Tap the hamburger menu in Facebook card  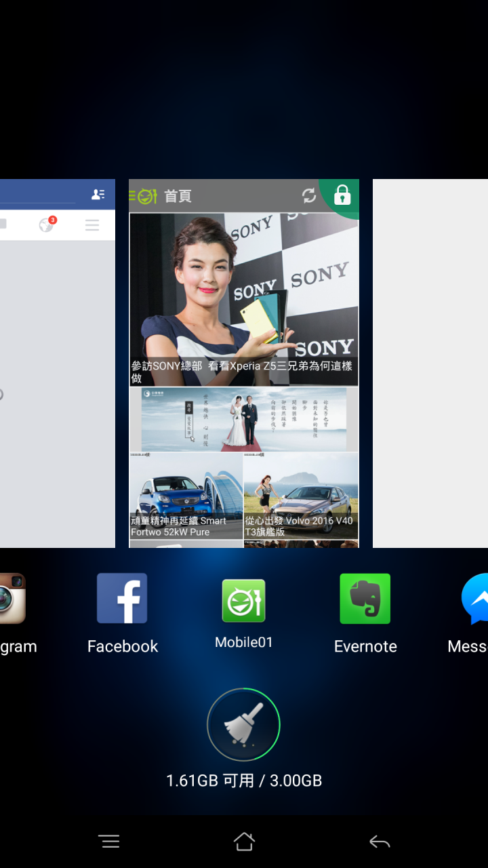[92, 225]
